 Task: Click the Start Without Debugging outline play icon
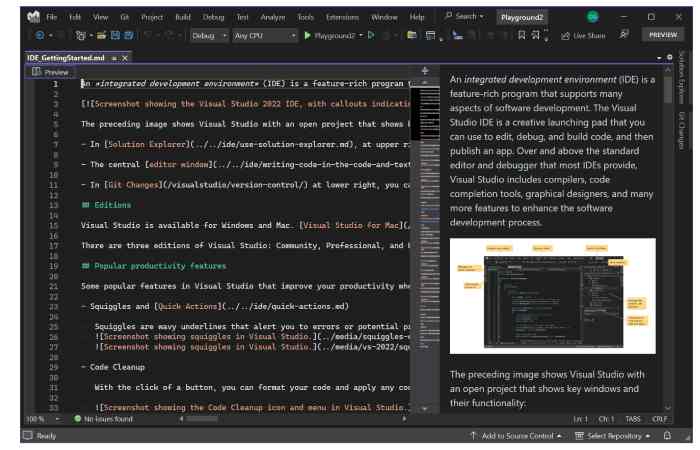371,35
